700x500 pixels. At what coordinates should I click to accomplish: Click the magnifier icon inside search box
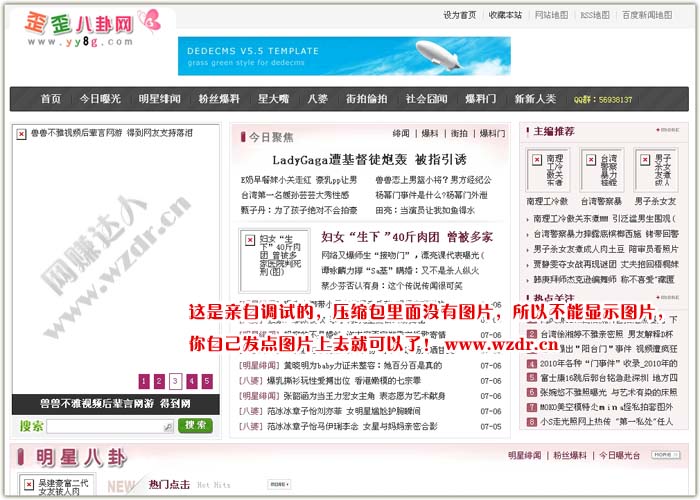(168, 427)
